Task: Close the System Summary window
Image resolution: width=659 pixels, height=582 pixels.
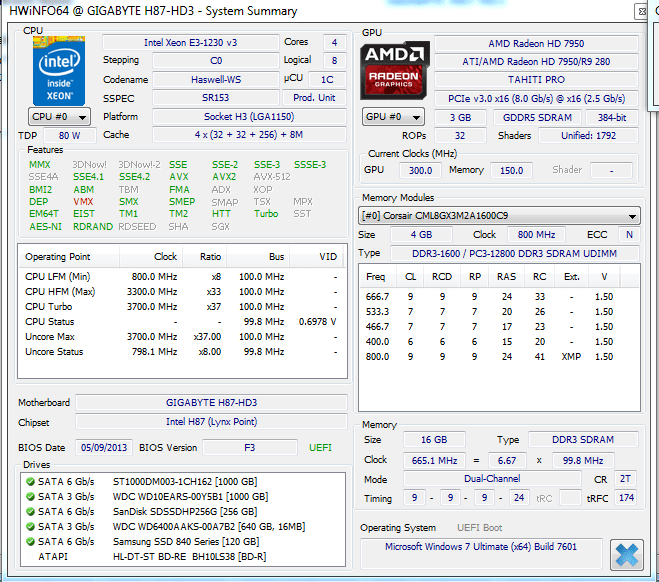Action: point(641,11)
